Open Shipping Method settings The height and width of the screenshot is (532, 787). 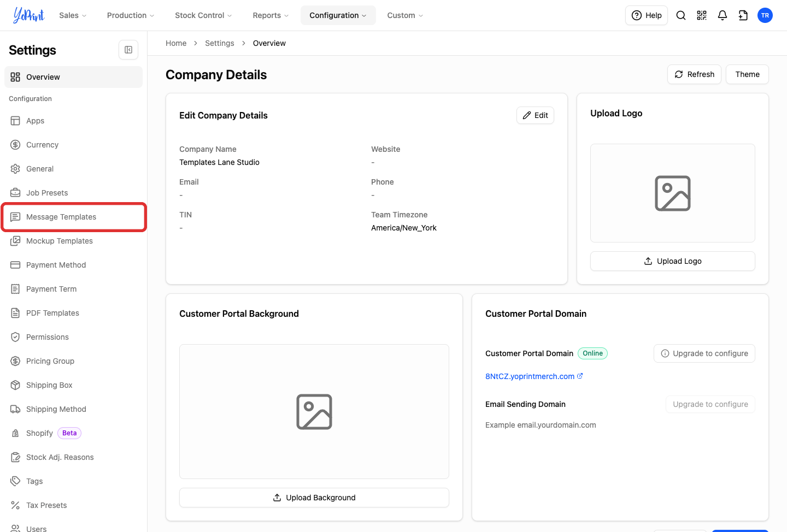73,409
